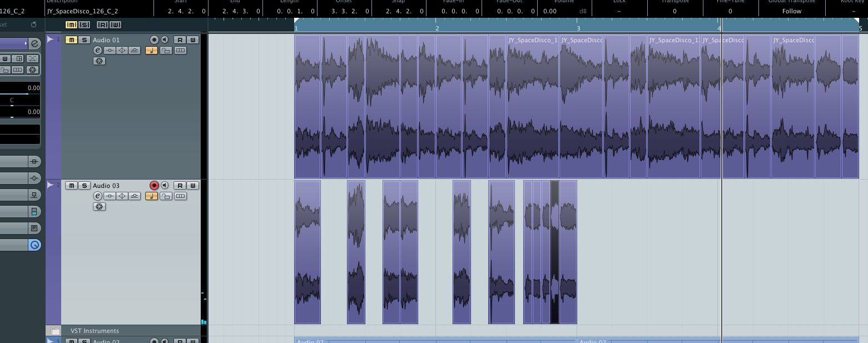Open Edit Channel Settings on Audio 01 track
Image resolution: width=868 pixels, height=343 pixels.
click(x=98, y=50)
